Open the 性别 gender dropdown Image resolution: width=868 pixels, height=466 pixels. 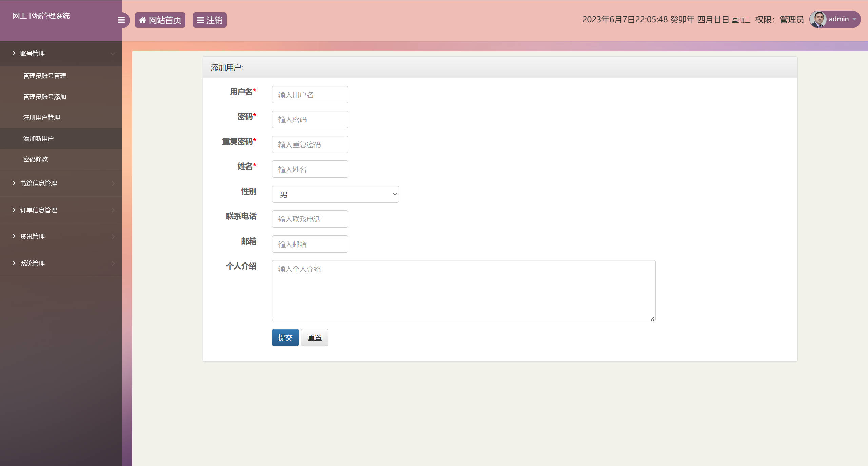335,194
